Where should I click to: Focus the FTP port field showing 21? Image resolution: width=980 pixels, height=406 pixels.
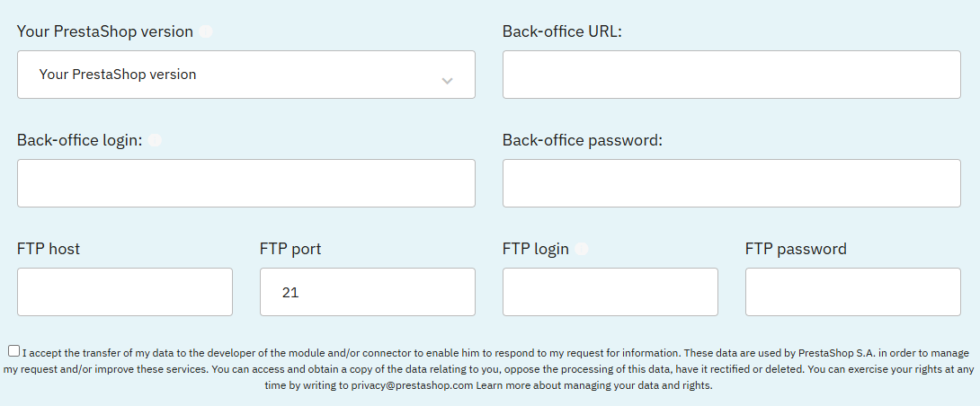(367, 292)
